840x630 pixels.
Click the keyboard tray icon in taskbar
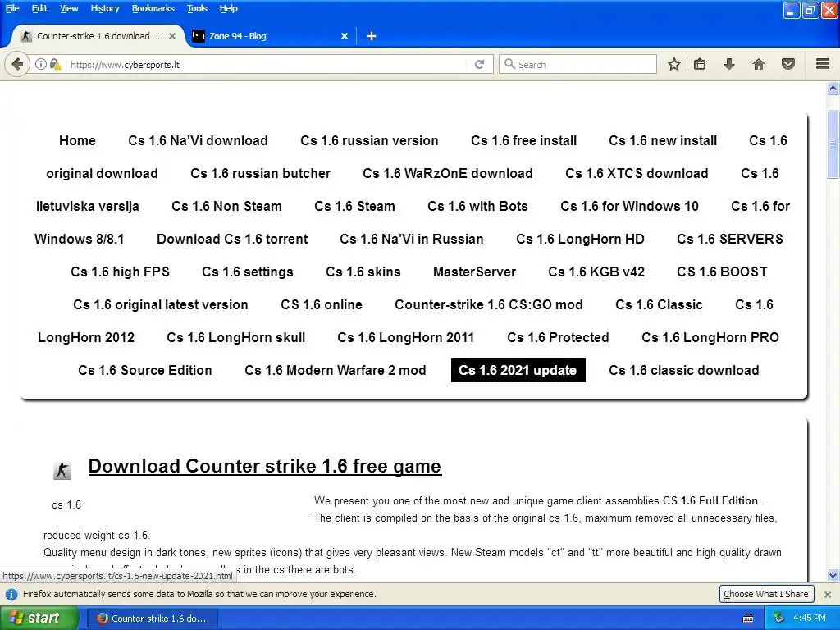[x=748, y=619]
